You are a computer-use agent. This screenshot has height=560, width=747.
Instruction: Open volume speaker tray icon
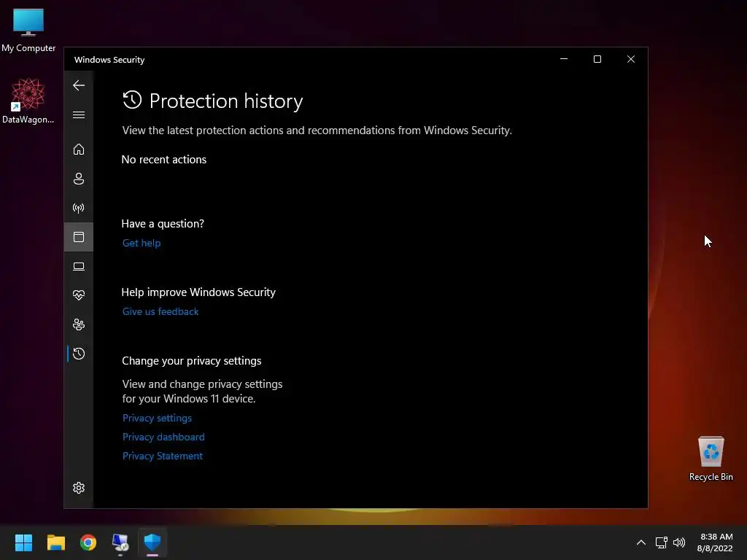[x=679, y=542]
